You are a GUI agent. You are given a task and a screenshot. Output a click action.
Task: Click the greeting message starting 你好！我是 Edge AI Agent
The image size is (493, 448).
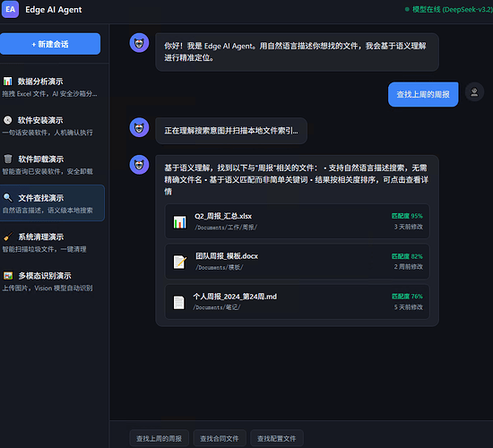pos(297,52)
